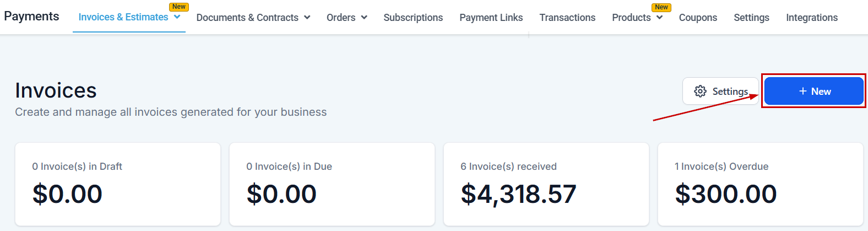868x231 pixels.
Task: Expand the Invoices & Estimates chevron
Action: 177,17
